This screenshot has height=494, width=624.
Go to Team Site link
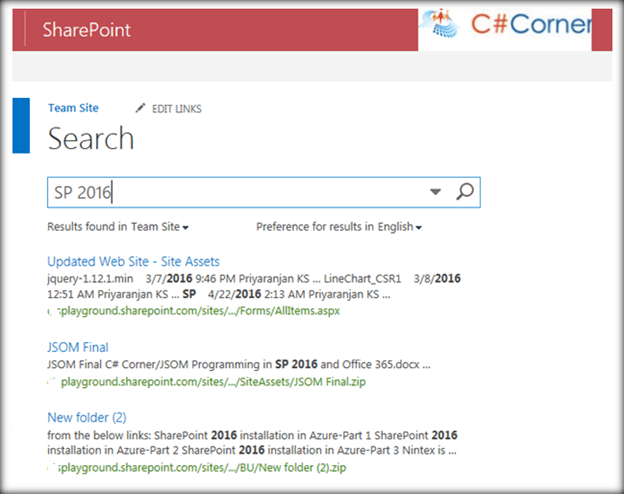[73, 108]
